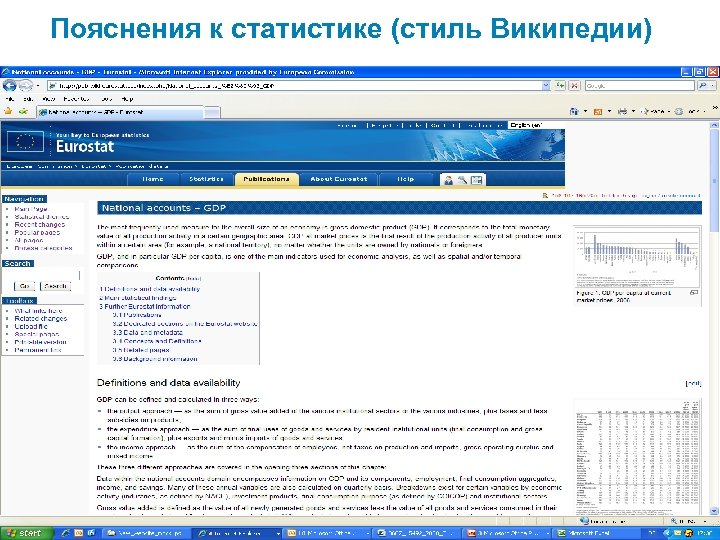Jump to Definitions and data availability in Contents
This screenshot has width=720, height=540.
150,289
